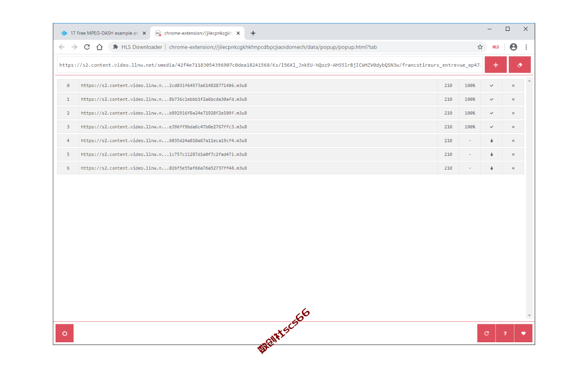Bookmark this page with the star icon
This screenshot has height=368, width=588.
(480, 47)
